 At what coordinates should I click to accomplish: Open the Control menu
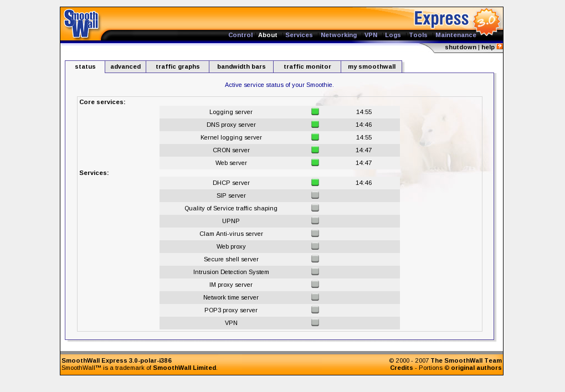[240, 35]
